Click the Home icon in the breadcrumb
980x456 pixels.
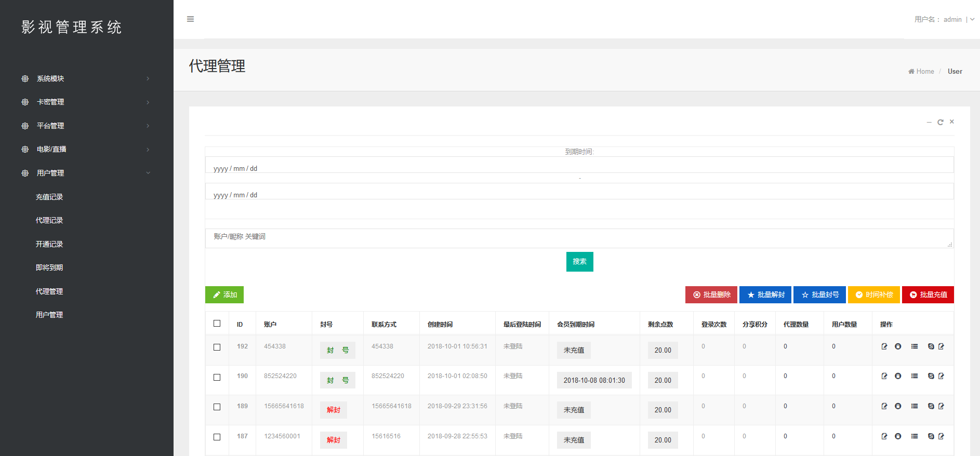tap(911, 72)
